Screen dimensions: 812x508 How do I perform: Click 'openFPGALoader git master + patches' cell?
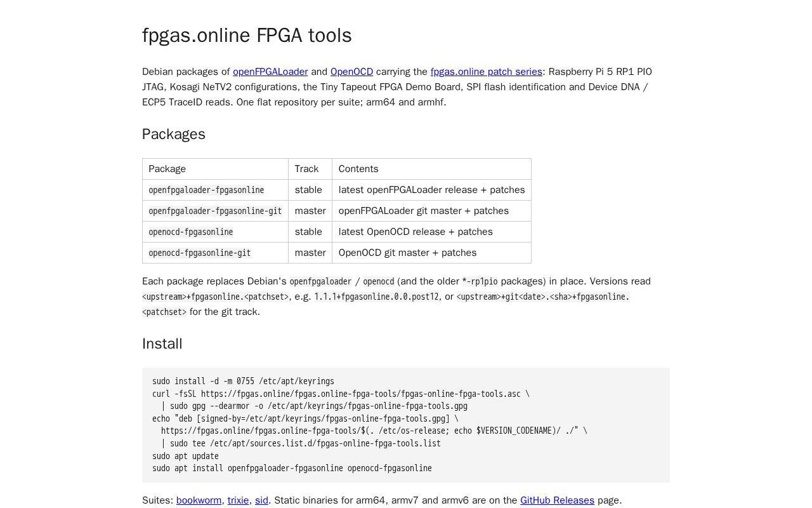pos(431,211)
